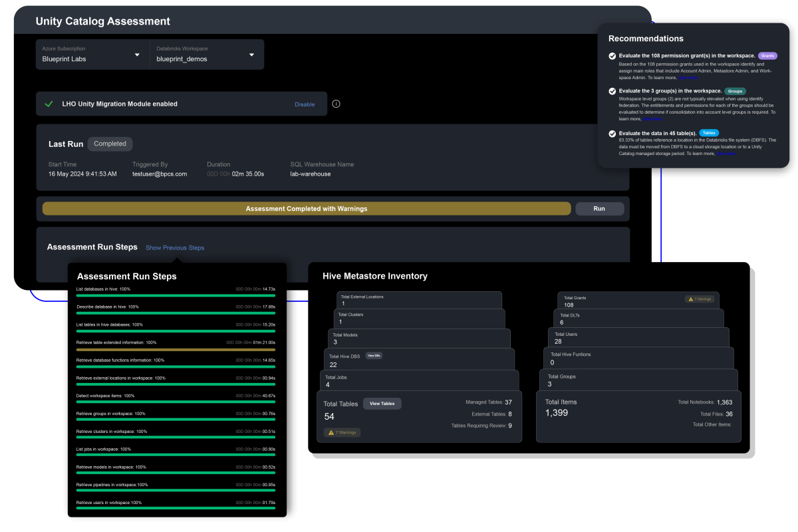Click the 'List jobs in workspace: 100%' step
The width and height of the screenshot is (798, 532).
pos(104,449)
